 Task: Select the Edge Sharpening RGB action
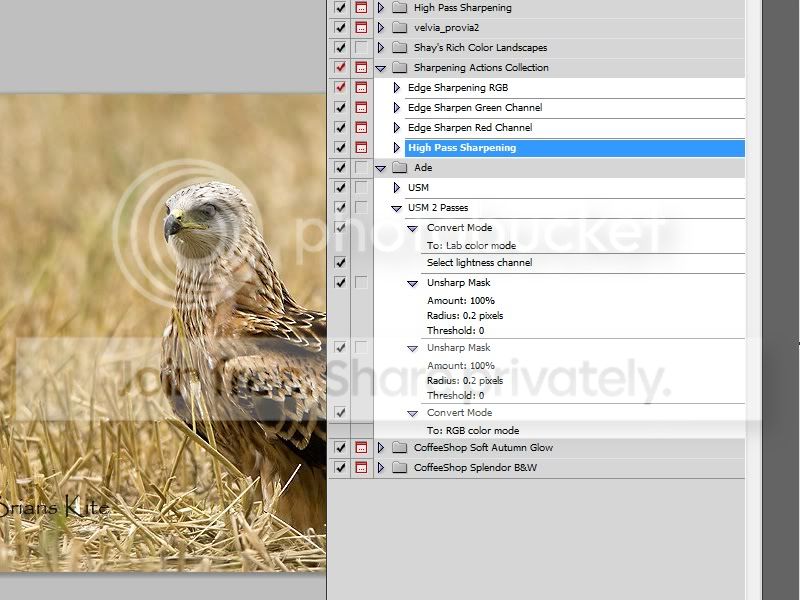tap(458, 88)
